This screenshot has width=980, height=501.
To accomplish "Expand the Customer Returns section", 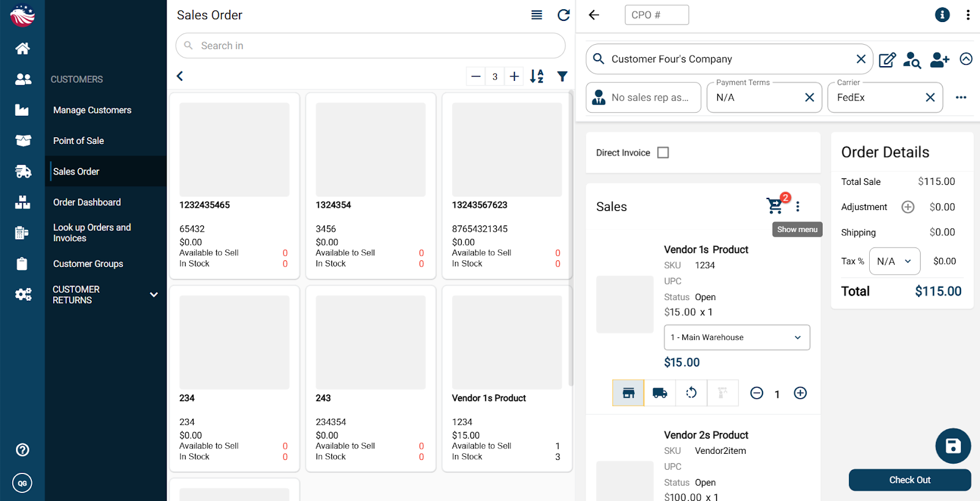I will [x=154, y=295].
